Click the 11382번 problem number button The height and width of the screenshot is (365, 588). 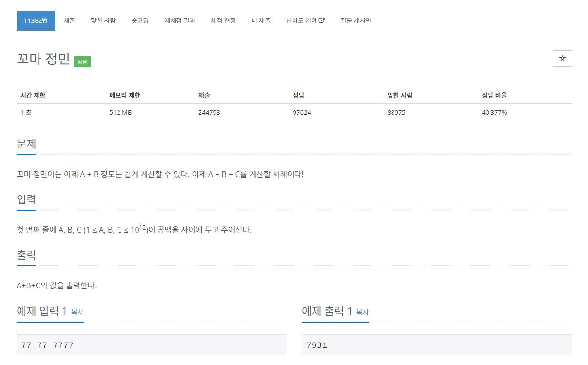(x=36, y=21)
